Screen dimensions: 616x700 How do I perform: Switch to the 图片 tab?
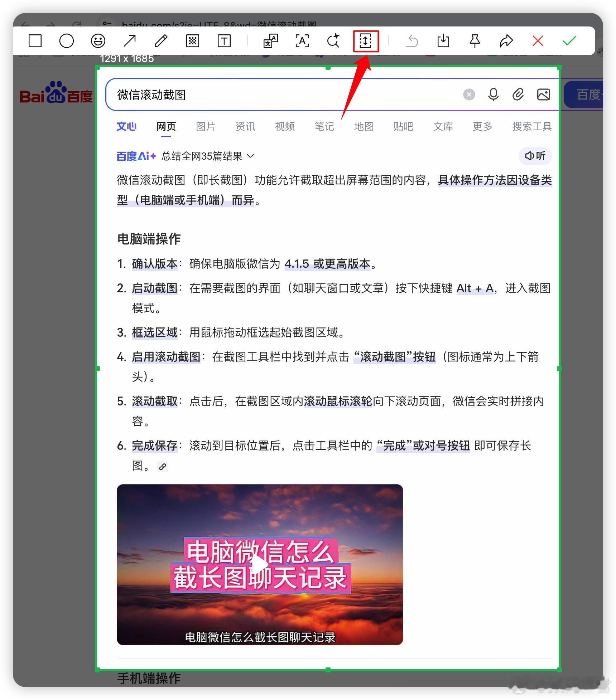click(206, 126)
